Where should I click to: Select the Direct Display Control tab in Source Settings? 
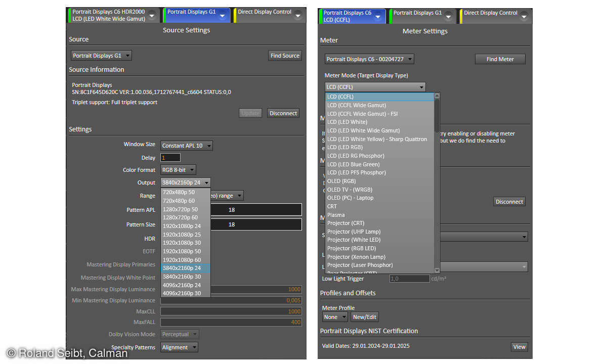tap(269, 15)
